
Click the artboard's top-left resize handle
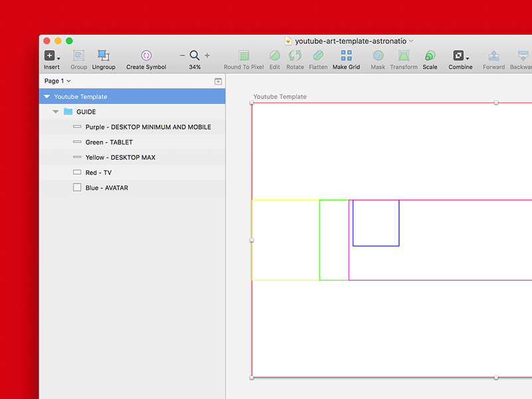click(252, 102)
